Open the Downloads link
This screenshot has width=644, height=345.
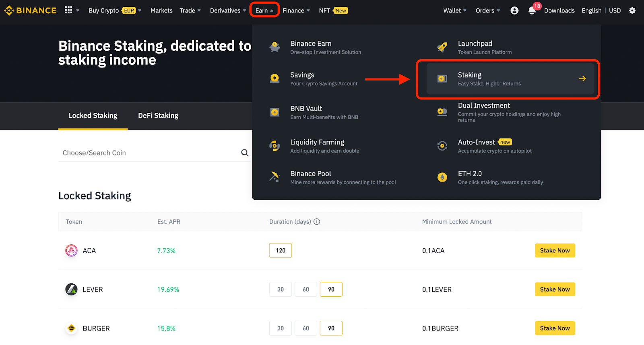click(x=559, y=10)
